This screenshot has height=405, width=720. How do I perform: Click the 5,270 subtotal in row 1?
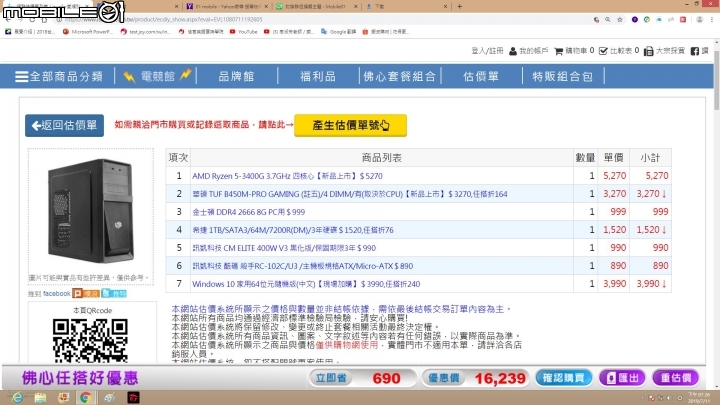657,176
